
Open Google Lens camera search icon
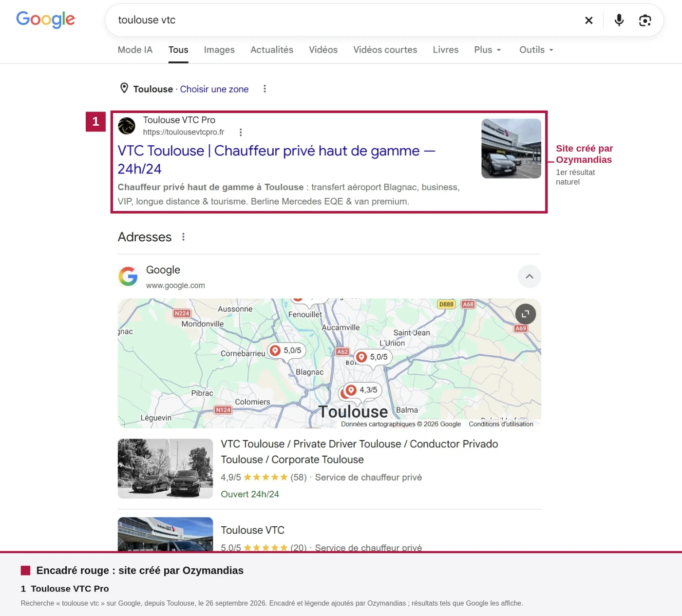[x=645, y=20]
